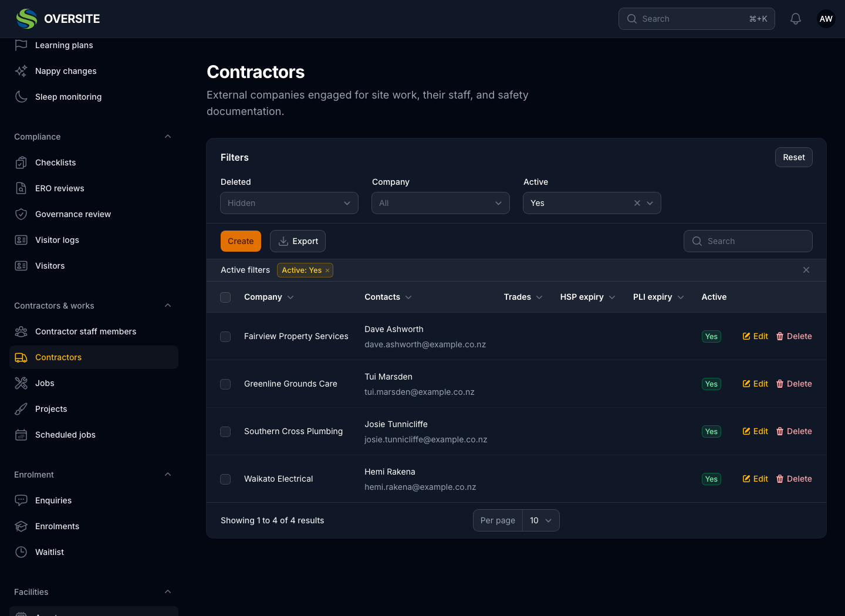
Task: Open Visitor logs card icon
Action: [x=21, y=240]
